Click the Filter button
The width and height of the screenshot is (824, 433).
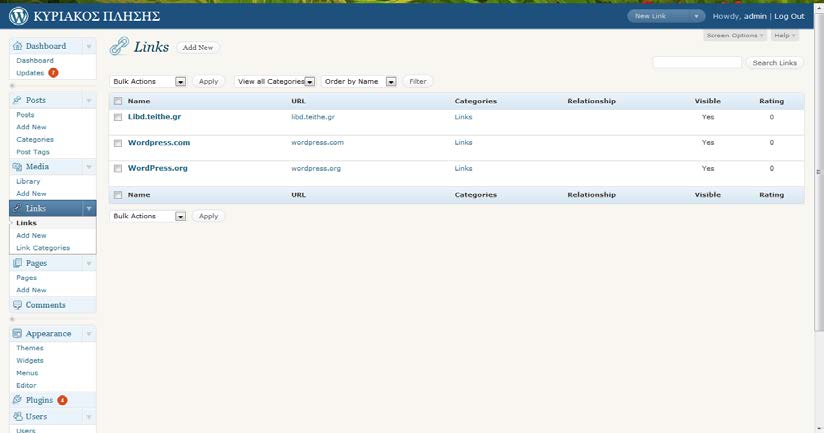point(418,81)
